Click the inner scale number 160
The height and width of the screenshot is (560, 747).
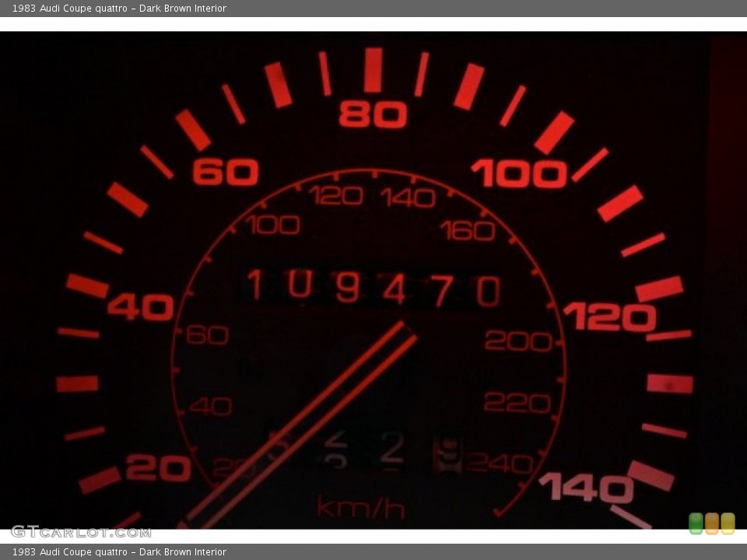tap(468, 230)
